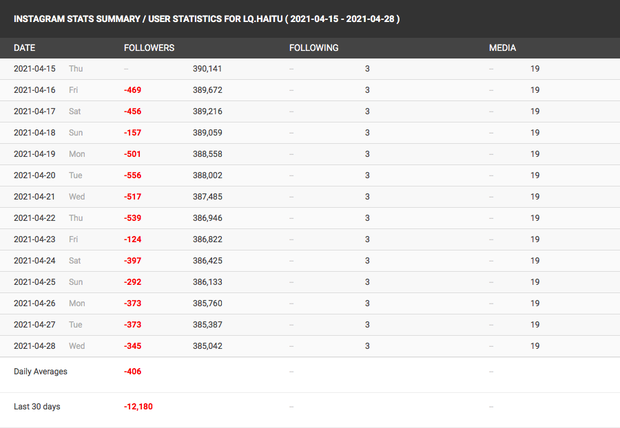Select the 2021-04-28 date cell
The image size is (620, 428).
coord(37,345)
